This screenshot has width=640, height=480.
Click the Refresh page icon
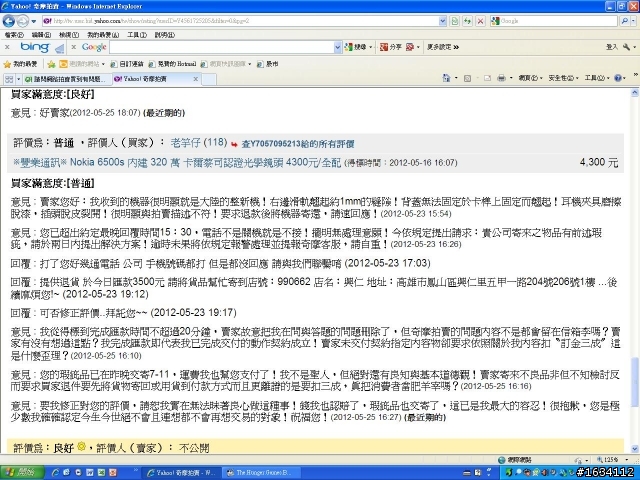467,21
